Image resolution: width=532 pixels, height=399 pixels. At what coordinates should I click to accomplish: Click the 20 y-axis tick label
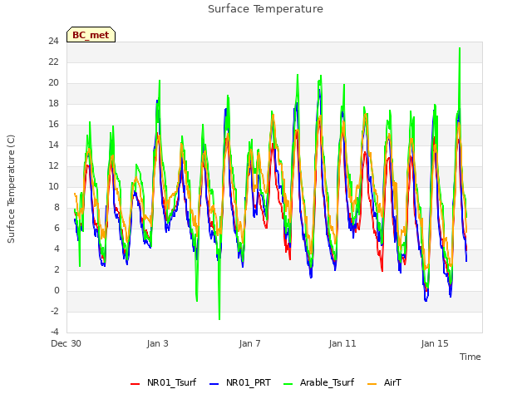coord(53,83)
